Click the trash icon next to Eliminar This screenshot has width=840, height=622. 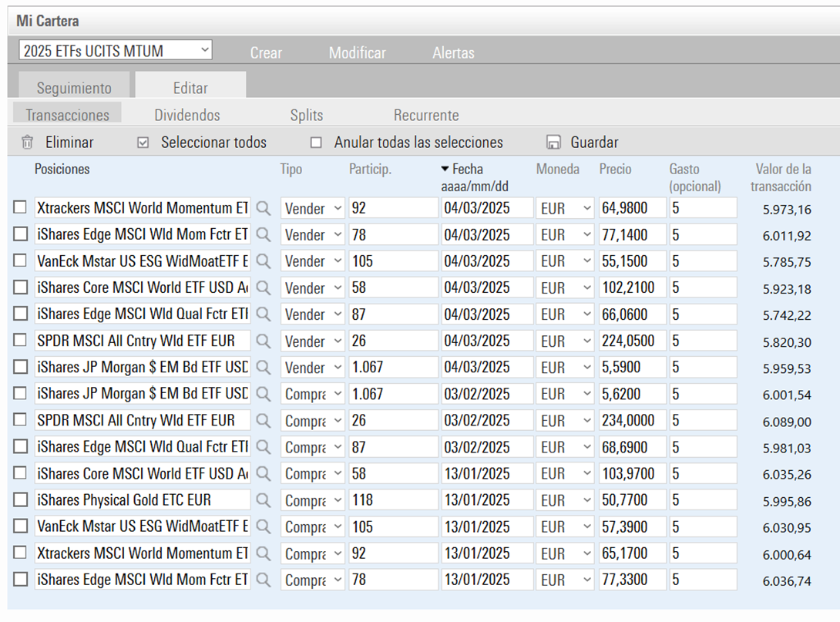27,143
